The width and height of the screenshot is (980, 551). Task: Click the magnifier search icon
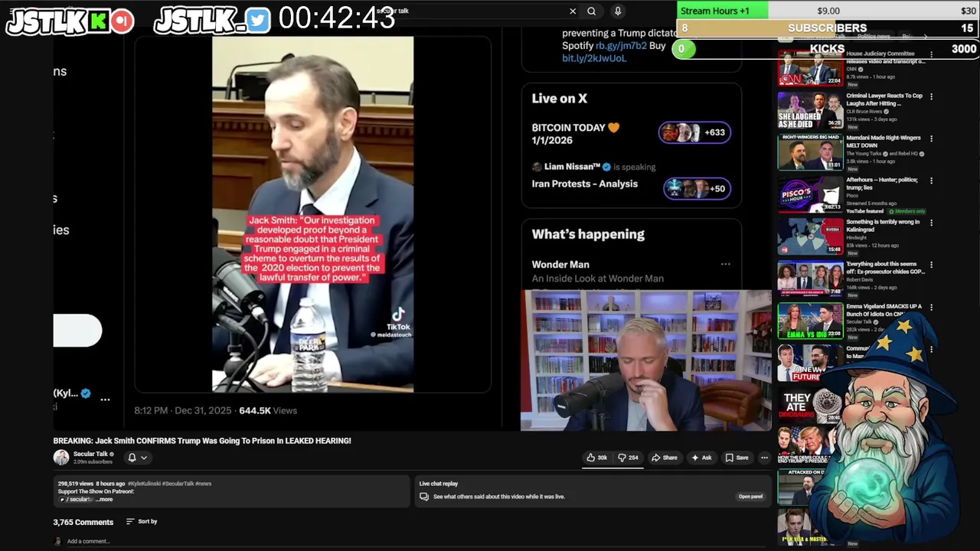591,11
